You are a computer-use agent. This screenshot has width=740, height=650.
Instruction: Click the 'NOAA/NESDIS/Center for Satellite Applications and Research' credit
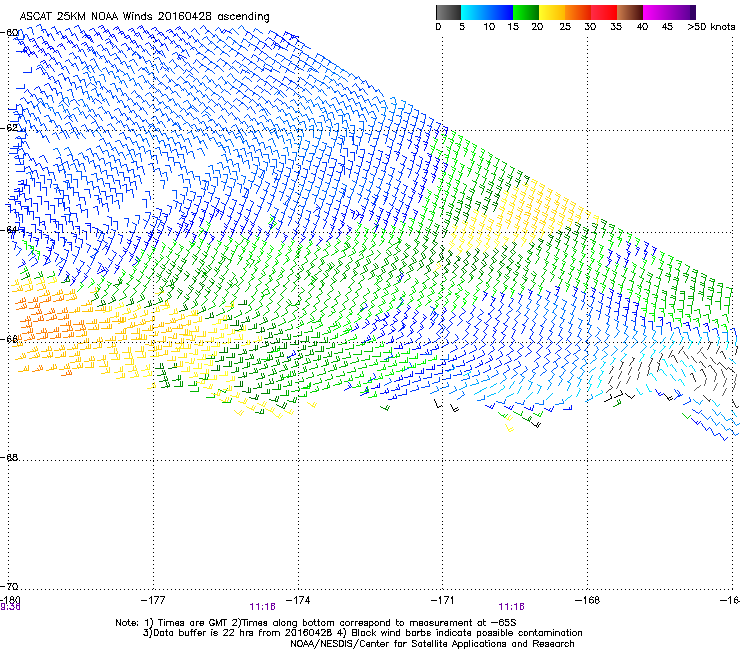pyautogui.click(x=432, y=644)
